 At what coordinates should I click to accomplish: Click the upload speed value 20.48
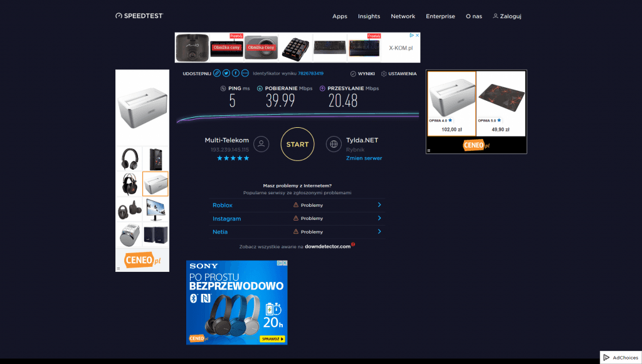pyautogui.click(x=343, y=101)
